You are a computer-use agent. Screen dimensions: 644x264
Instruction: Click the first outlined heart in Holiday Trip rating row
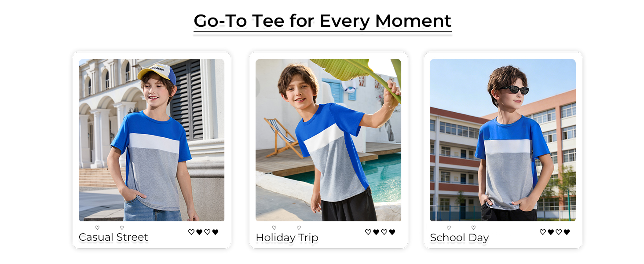tap(368, 232)
